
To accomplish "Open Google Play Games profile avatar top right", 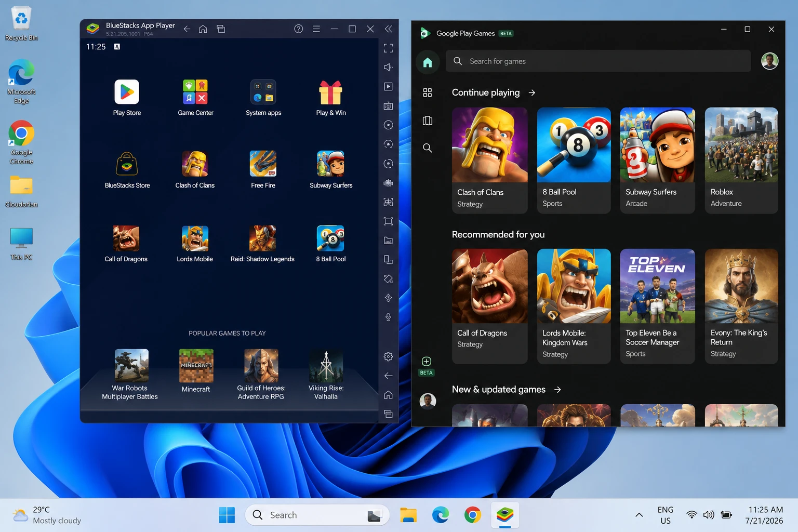I will [770, 61].
